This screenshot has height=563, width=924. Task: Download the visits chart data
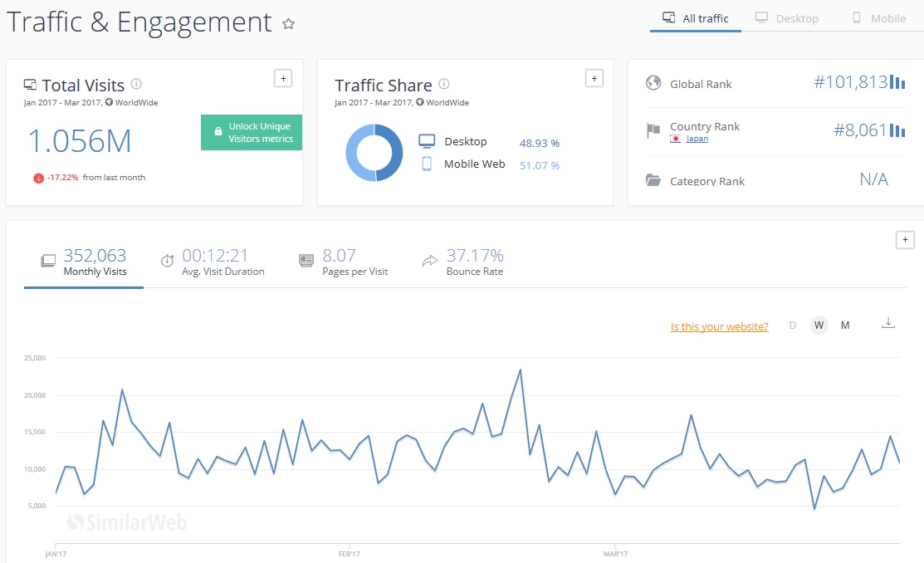point(887,323)
